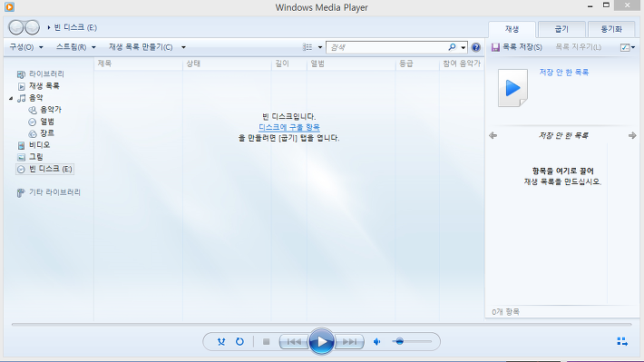Click the 빈 디스크 (E:) breadcrumb text
Viewport: 644px width, 362px height.
pyautogui.click(x=75, y=27)
